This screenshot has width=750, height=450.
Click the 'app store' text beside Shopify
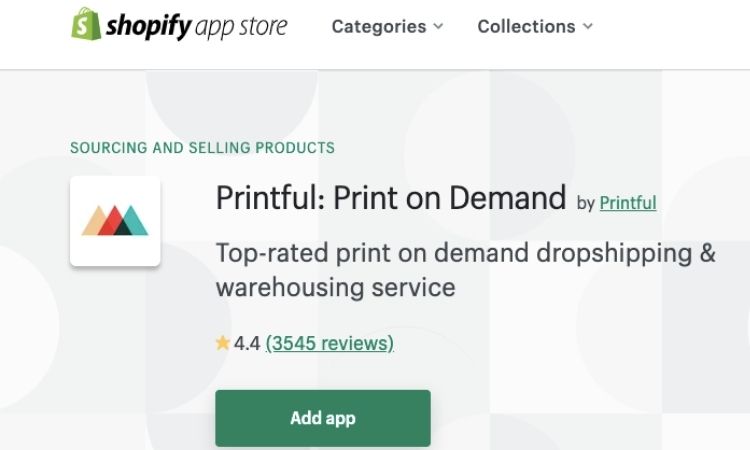(241, 27)
